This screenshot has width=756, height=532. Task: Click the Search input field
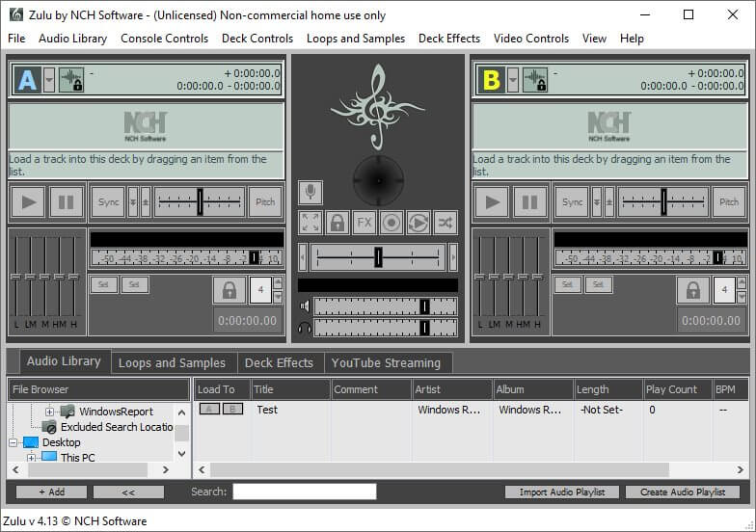tap(305, 492)
